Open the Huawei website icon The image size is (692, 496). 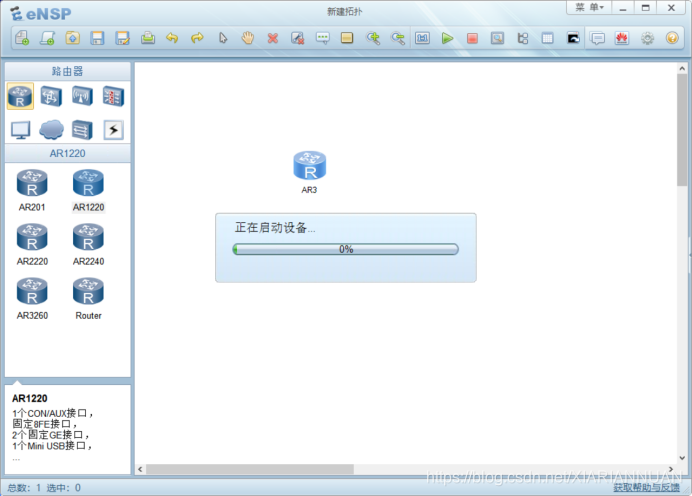[622, 38]
